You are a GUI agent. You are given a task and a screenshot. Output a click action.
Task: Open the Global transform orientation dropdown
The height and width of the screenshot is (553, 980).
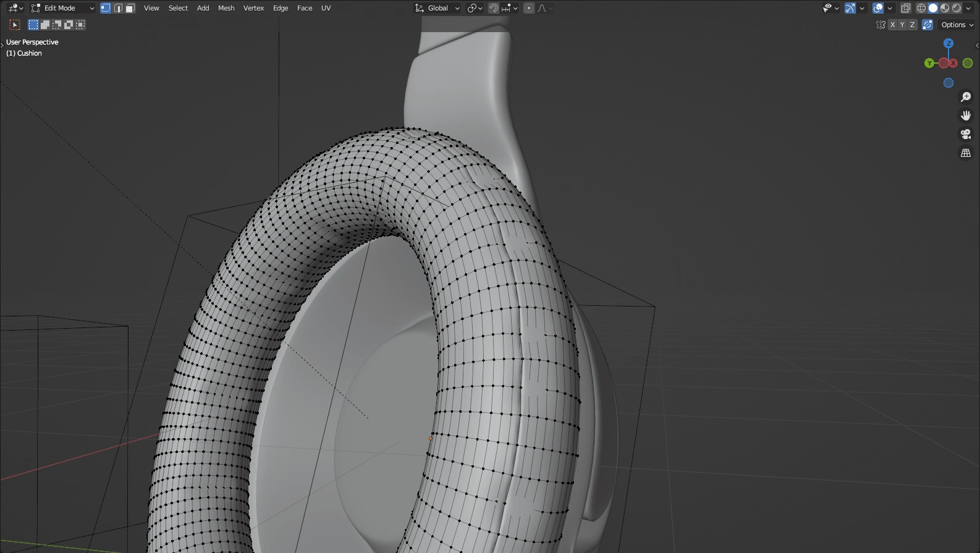(437, 8)
